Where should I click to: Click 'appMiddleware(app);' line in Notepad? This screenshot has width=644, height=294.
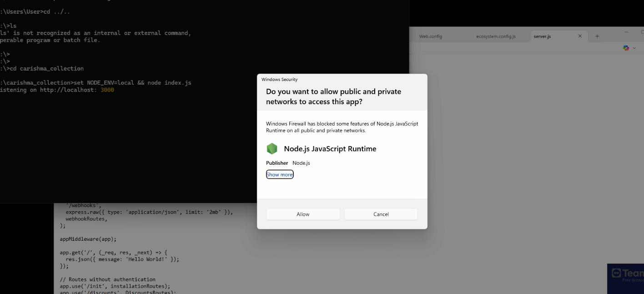click(x=88, y=239)
